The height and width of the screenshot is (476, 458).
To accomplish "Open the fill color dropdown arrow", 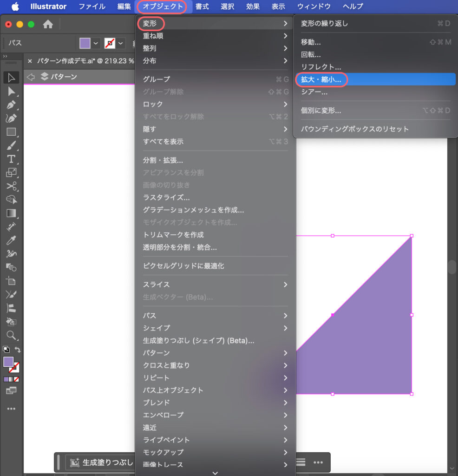I will click(x=96, y=43).
